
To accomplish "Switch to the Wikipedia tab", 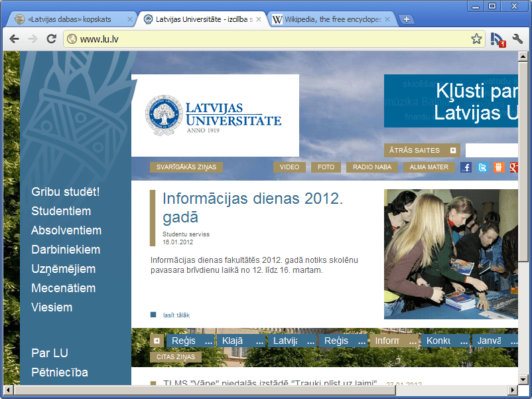I will pyautogui.click(x=332, y=19).
